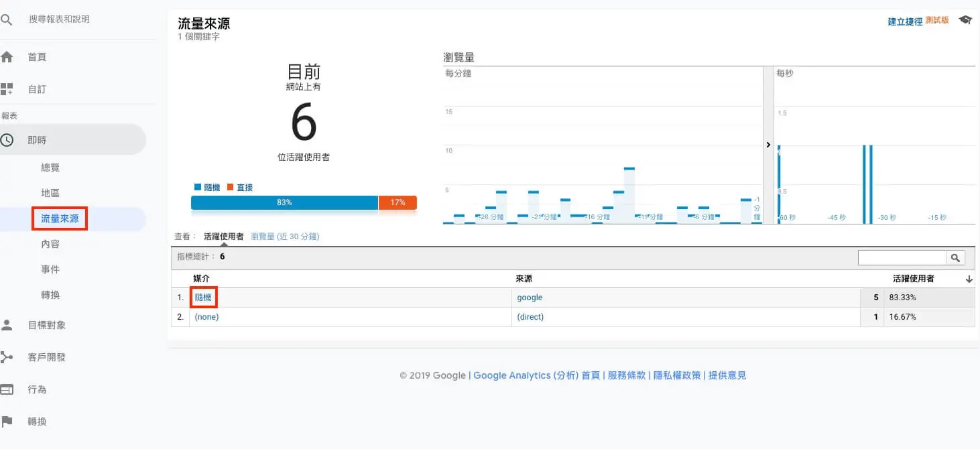The width and height of the screenshot is (980, 449).
Task: Expand 即時 reports section
Action: pos(37,140)
